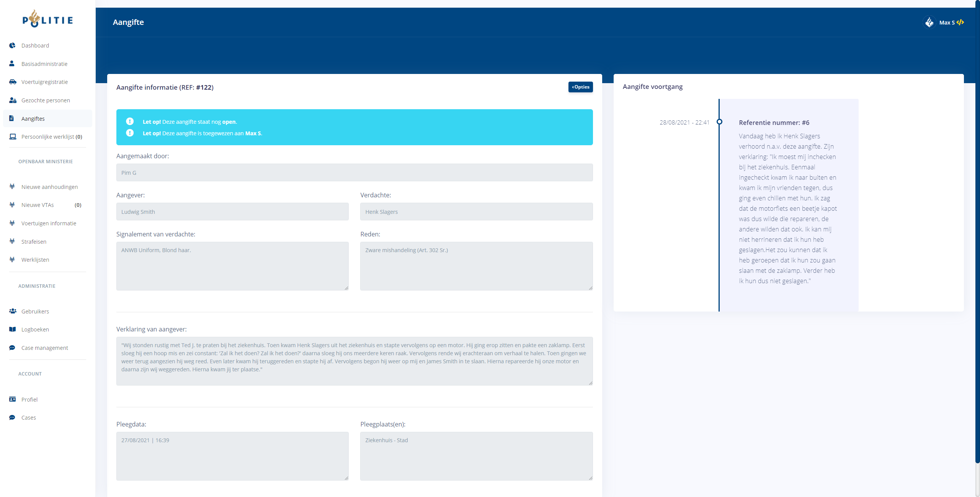This screenshot has width=980, height=497.
Task: Open Nieuwe VTAs list
Action: [x=38, y=205]
